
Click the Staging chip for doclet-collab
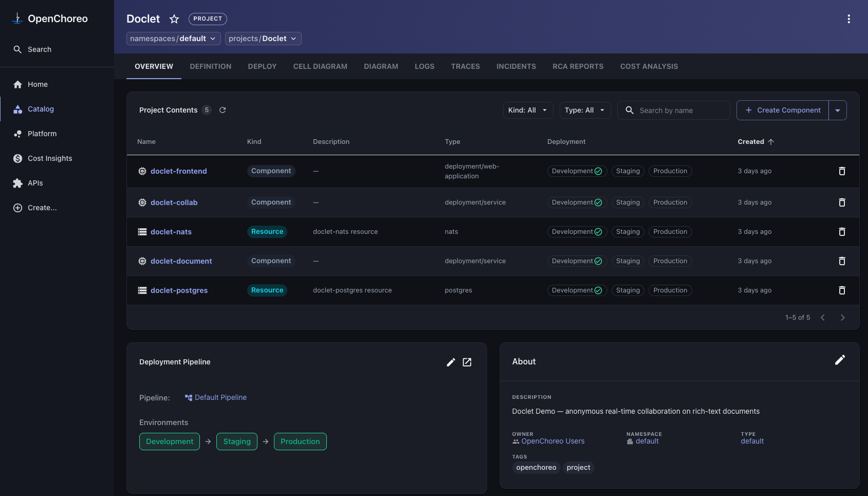point(628,203)
